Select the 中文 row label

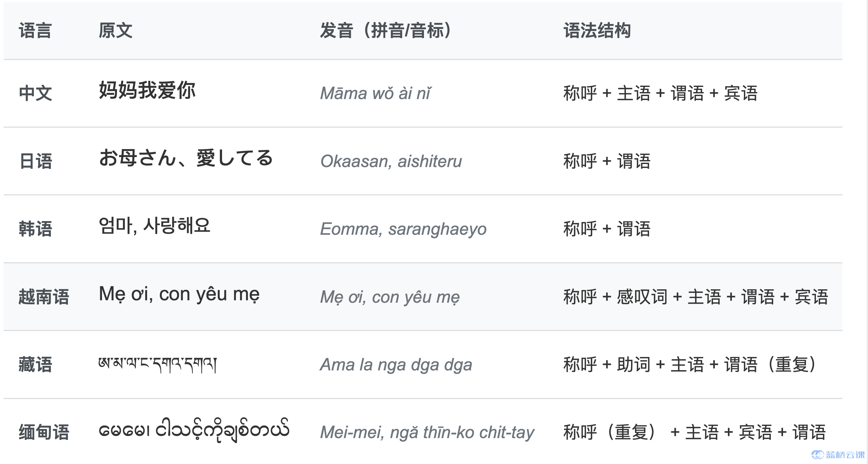[x=35, y=93]
